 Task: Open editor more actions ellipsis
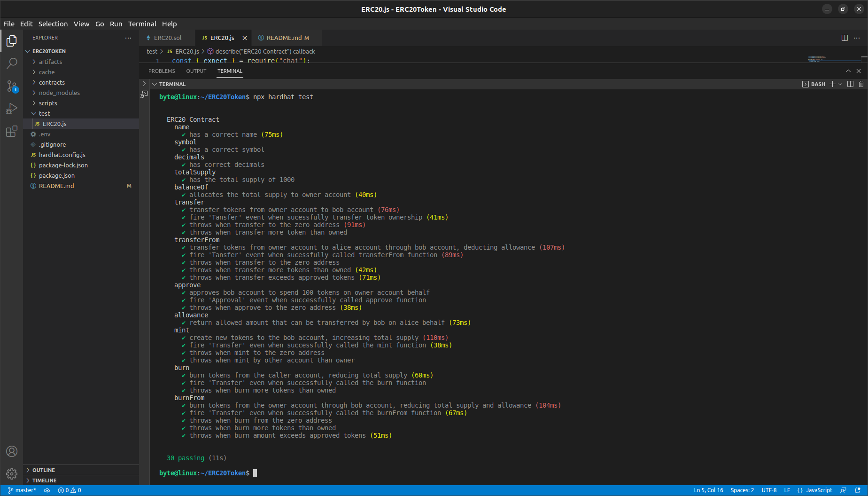857,38
